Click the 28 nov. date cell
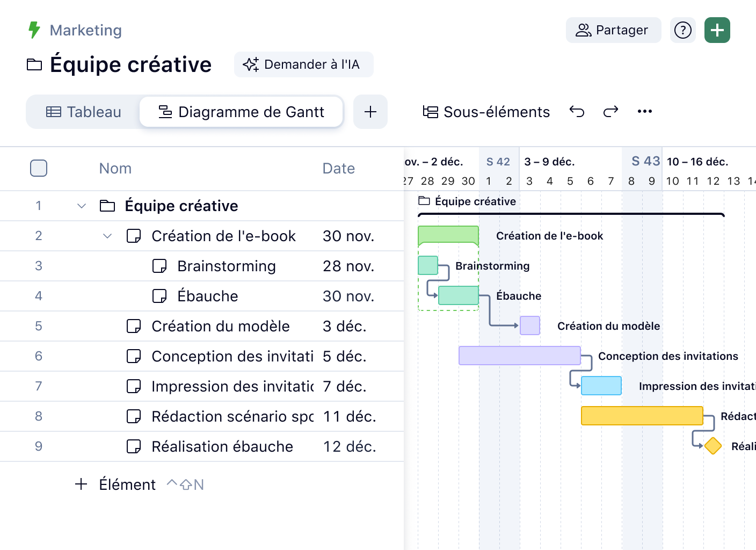Screen dimensions: 756x550 348,266
